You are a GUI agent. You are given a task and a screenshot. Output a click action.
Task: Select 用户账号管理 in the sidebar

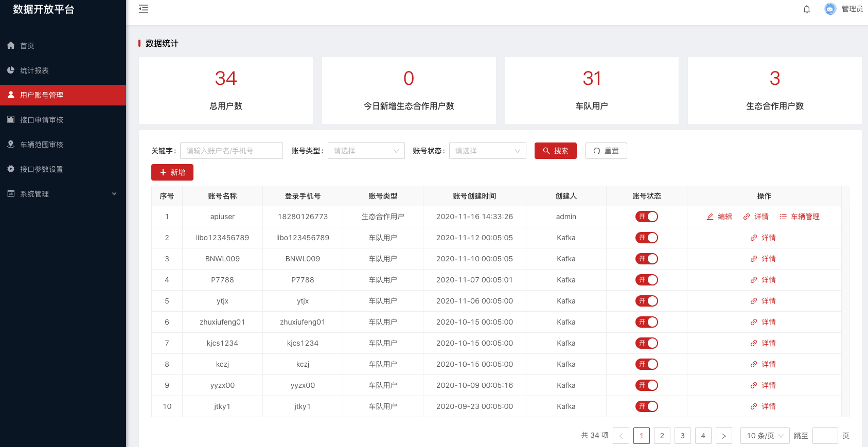click(x=42, y=95)
